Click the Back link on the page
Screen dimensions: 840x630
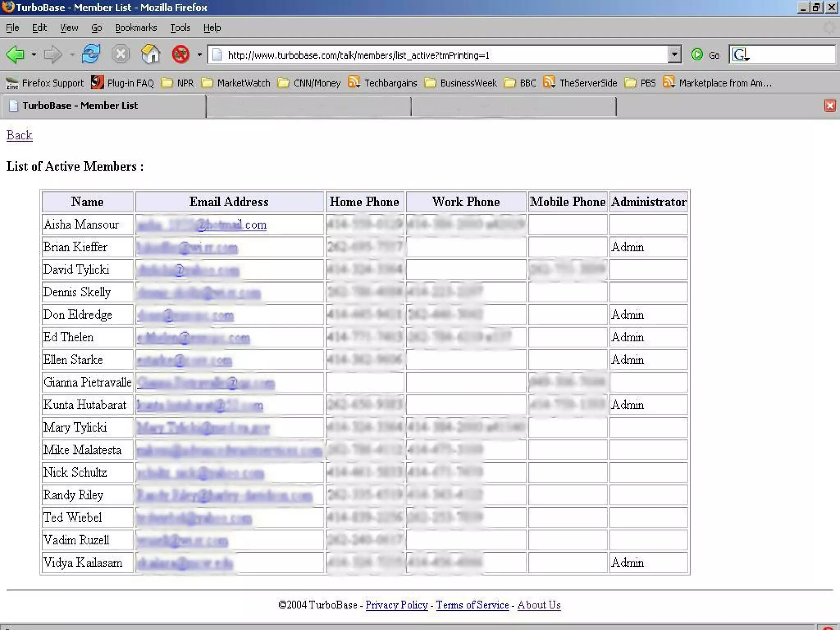tap(19, 135)
